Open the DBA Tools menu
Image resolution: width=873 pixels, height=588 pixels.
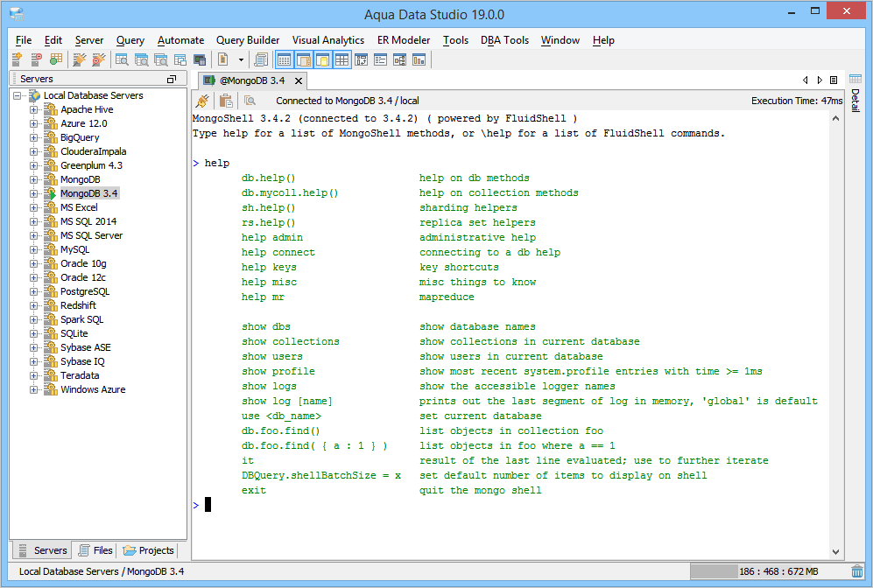coord(504,40)
